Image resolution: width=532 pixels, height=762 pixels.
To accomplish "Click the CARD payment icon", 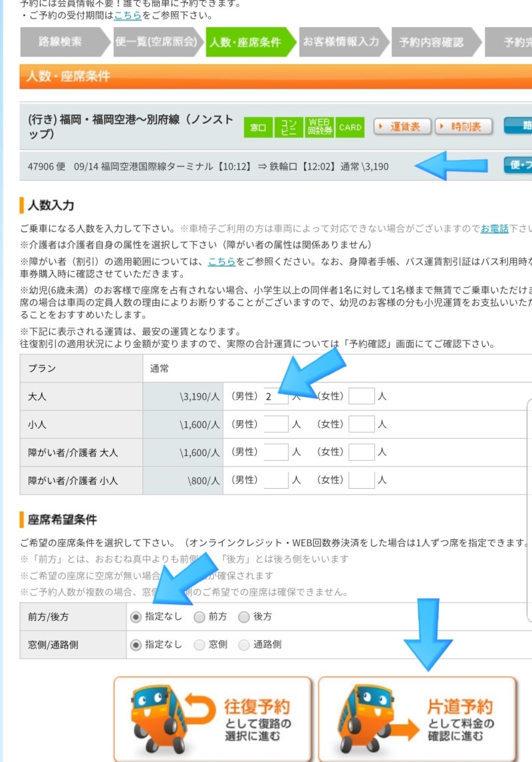I will [350, 127].
